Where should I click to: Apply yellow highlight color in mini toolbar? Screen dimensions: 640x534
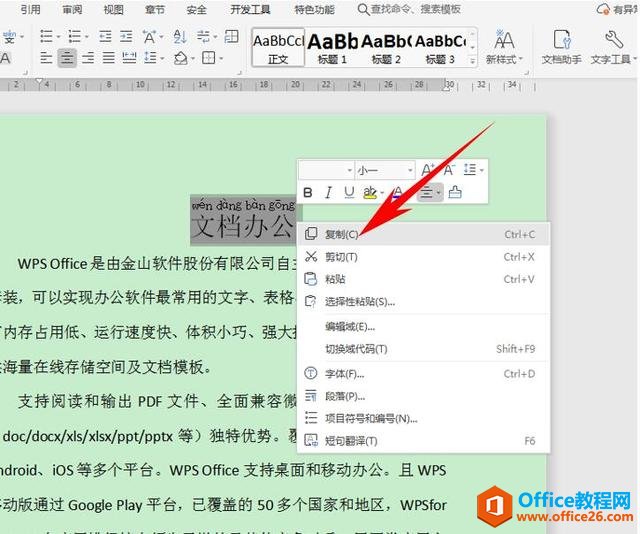tap(370, 192)
